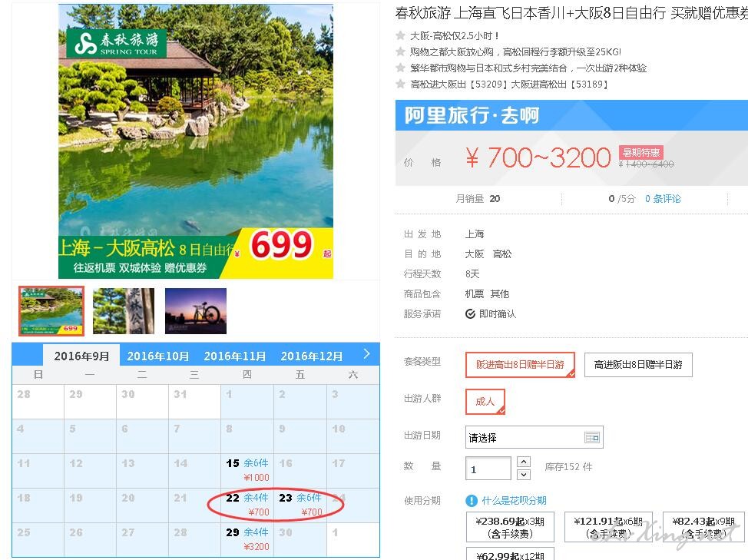Open the date picker calendar icon
This screenshot has height=560, width=748.
coord(592,437)
